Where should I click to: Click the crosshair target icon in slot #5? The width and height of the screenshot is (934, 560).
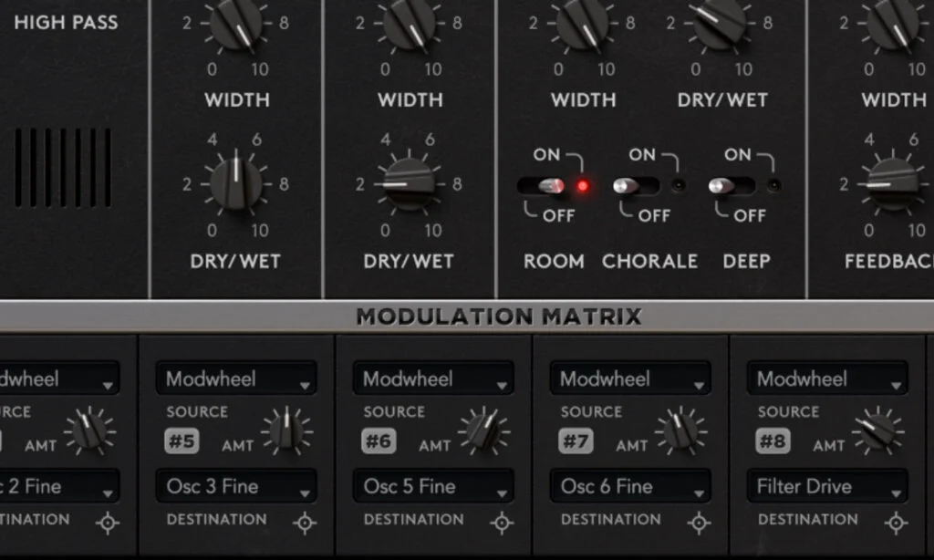(305, 523)
